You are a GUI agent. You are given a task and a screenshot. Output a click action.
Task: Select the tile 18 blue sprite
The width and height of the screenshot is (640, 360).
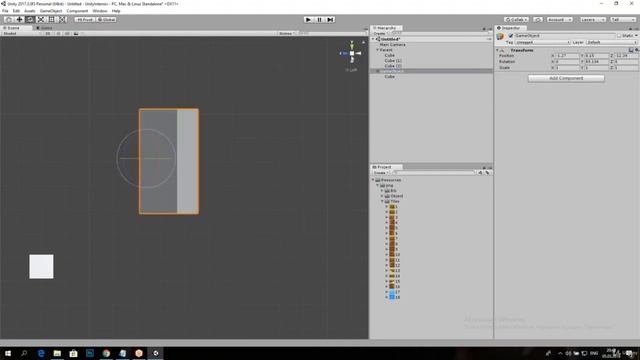[x=392, y=297]
